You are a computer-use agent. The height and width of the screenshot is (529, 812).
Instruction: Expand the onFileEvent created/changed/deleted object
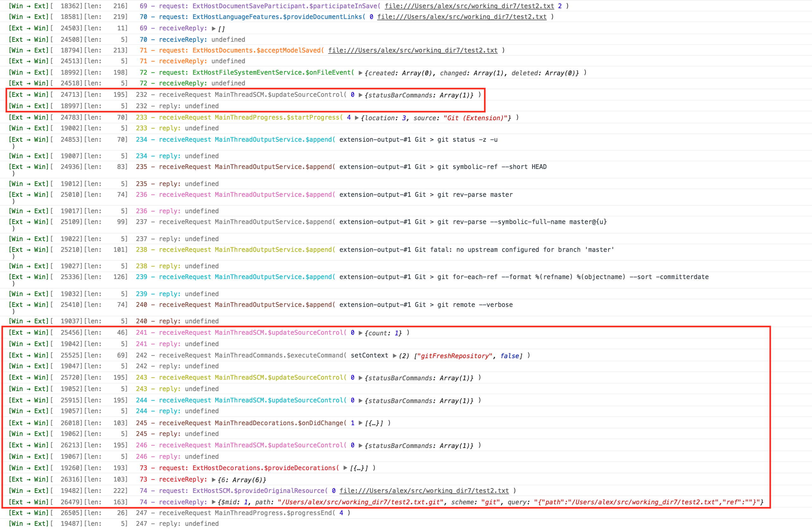click(361, 73)
